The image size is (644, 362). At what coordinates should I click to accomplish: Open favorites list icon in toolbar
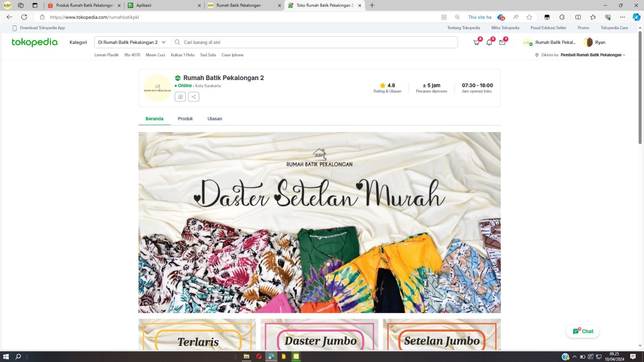pyautogui.click(x=593, y=17)
